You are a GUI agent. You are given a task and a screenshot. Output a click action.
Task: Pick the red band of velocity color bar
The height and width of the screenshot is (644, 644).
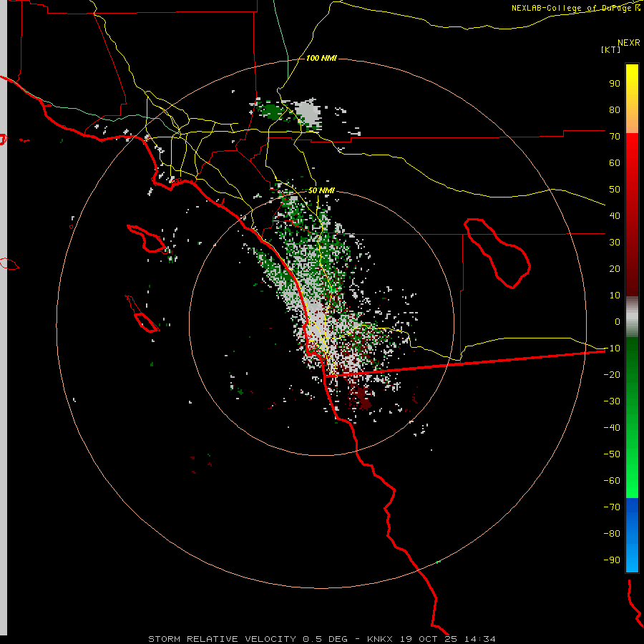632,215
